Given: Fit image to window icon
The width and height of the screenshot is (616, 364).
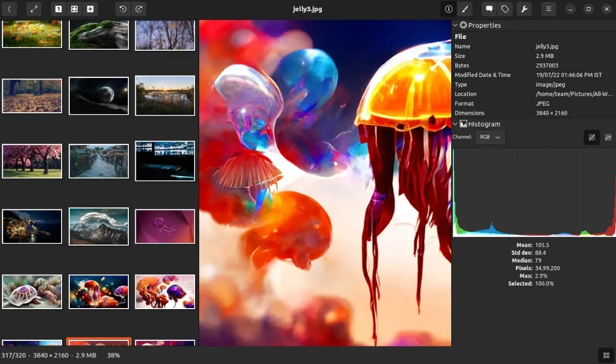Looking at the screenshot, I should [x=74, y=9].
